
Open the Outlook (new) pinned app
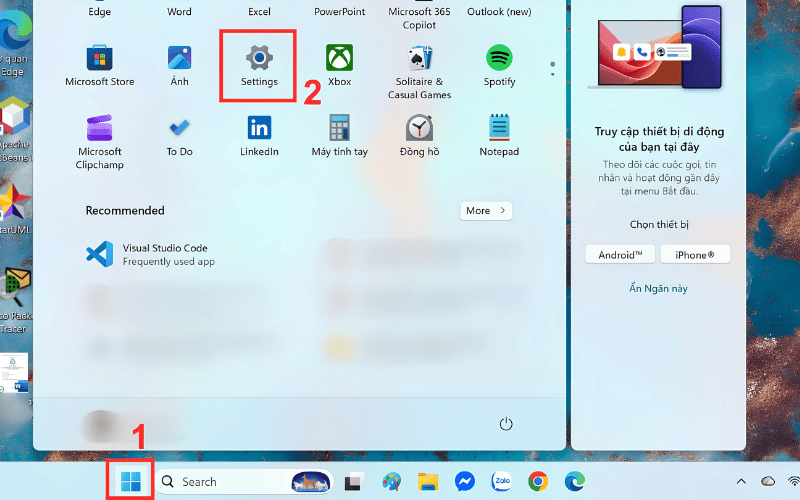coord(499,11)
